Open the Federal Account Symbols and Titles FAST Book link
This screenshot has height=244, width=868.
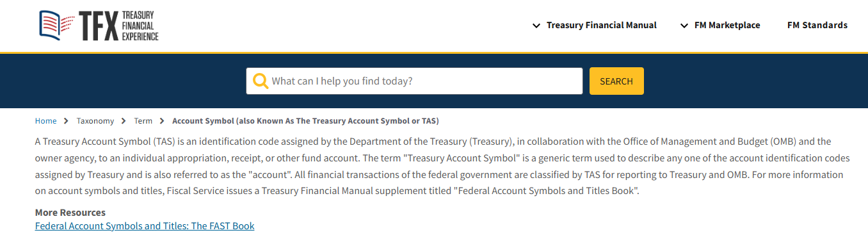pyautogui.click(x=145, y=226)
